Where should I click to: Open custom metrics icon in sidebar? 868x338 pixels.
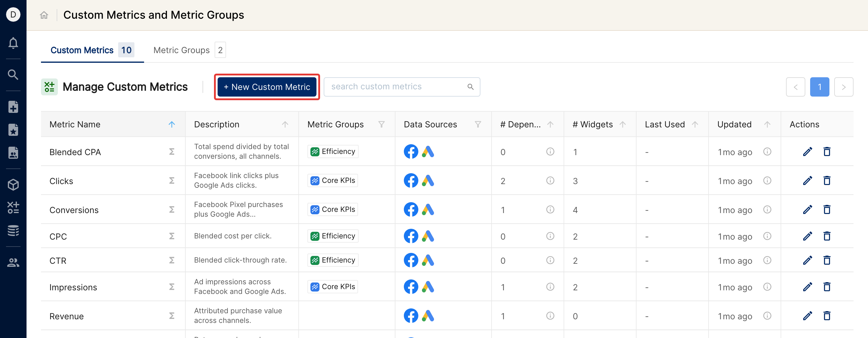coord(13,207)
